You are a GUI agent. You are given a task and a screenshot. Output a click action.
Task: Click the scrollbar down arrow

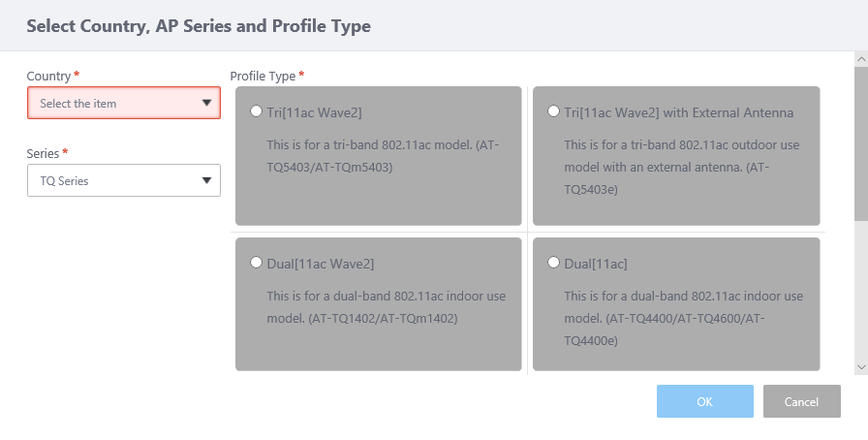point(860,367)
